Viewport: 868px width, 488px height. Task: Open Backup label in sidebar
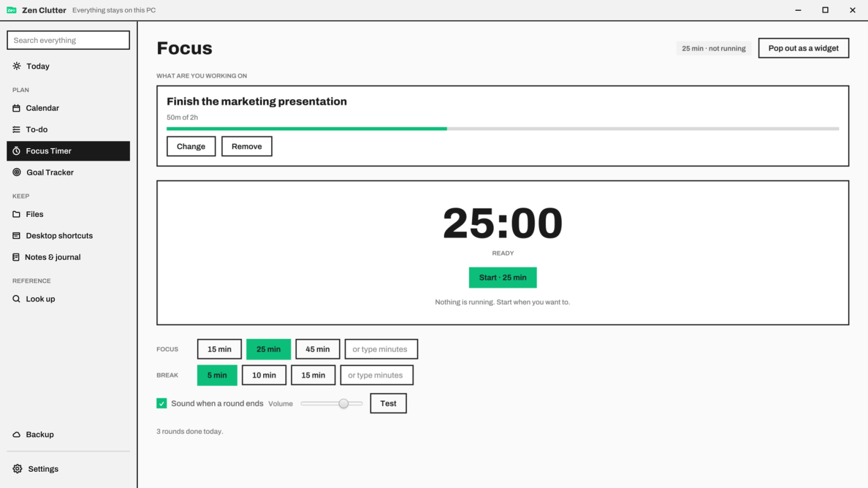(x=40, y=434)
